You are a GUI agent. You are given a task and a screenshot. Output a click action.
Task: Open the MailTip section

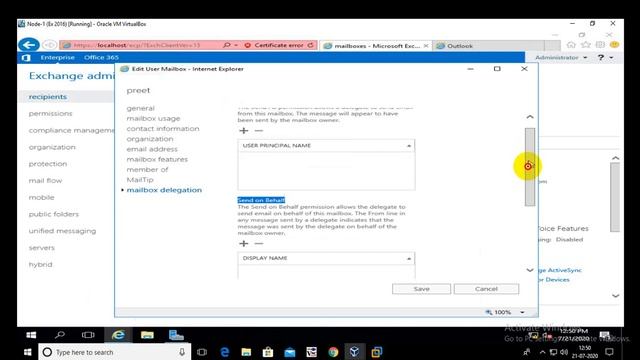(140, 180)
